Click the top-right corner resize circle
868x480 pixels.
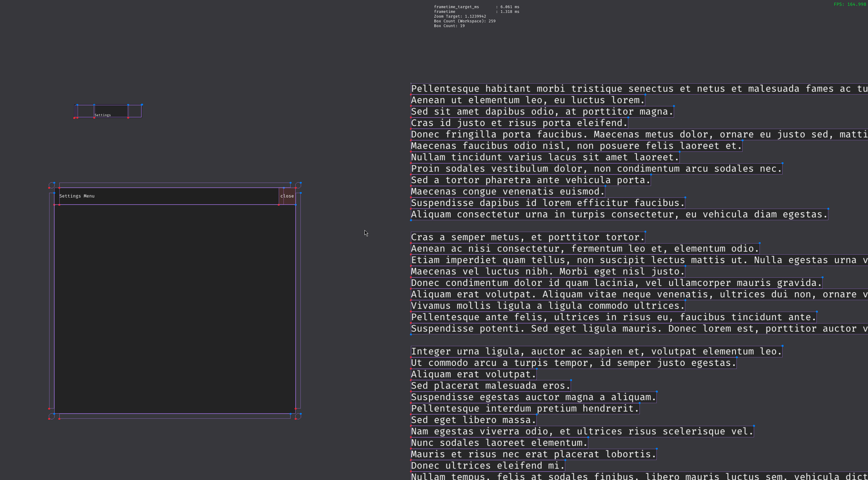298,185
